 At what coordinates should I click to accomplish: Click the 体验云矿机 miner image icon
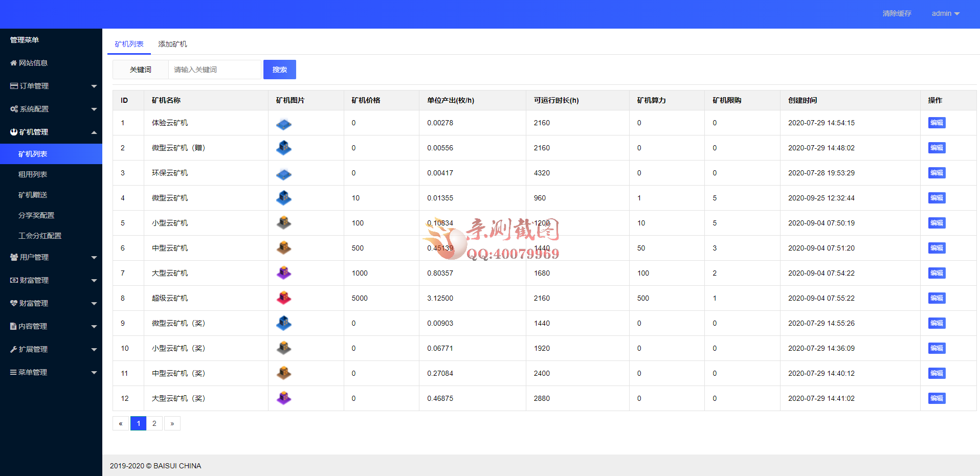tap(283, 124)
